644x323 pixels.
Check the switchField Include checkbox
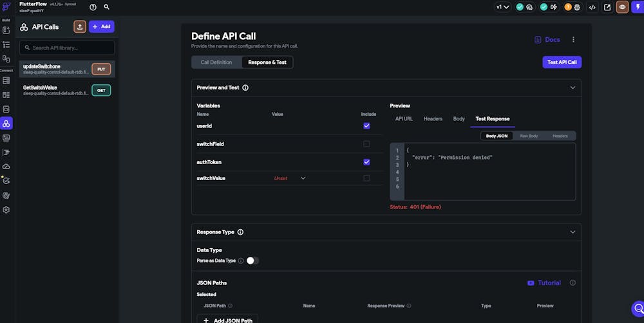pos(367,144)
